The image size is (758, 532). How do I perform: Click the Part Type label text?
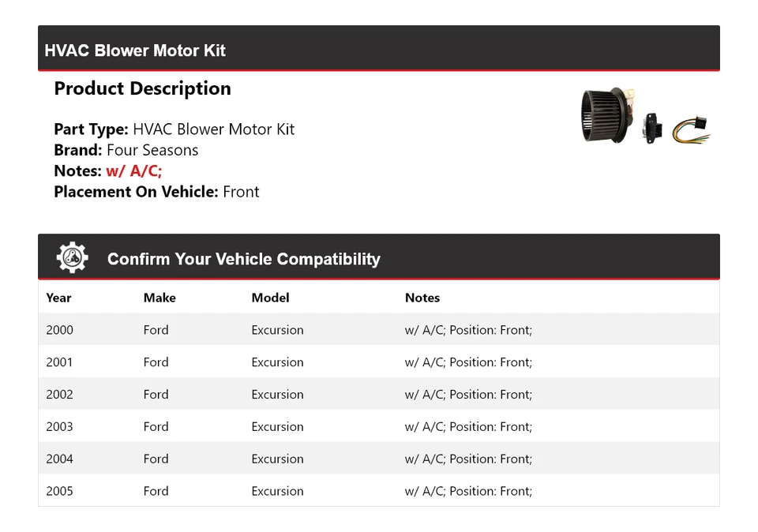click(91, 129)
